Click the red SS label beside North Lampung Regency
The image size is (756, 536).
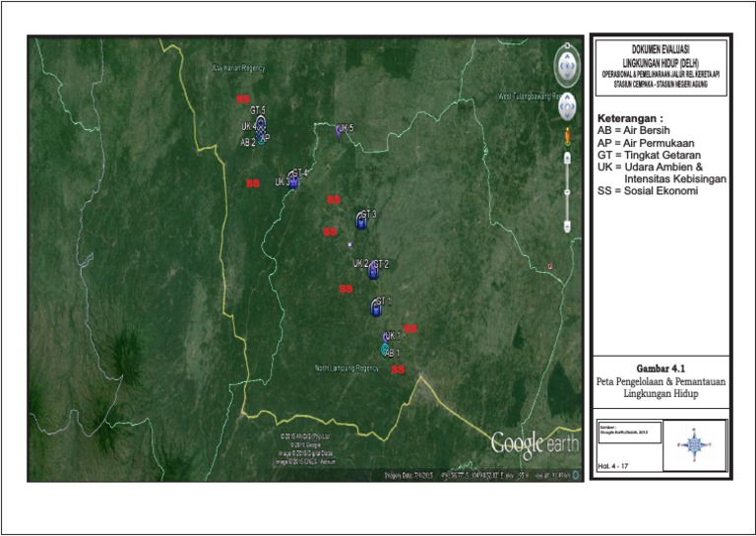pos(398,369)
